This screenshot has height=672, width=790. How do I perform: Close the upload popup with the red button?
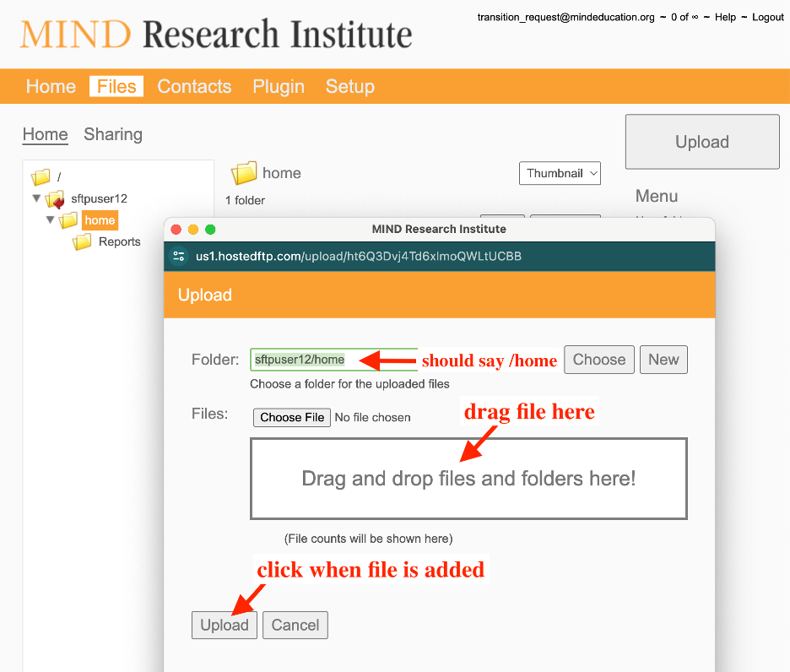(x=176, y=230)
